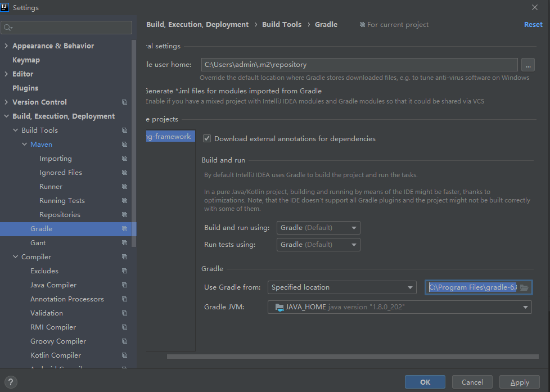Click the ellipsis browse button for user home

528,65
